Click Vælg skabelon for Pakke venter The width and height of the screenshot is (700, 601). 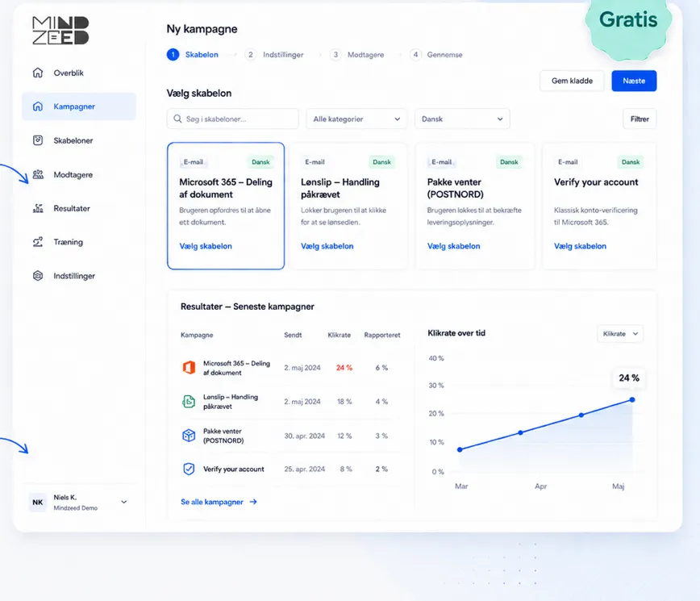453,246
